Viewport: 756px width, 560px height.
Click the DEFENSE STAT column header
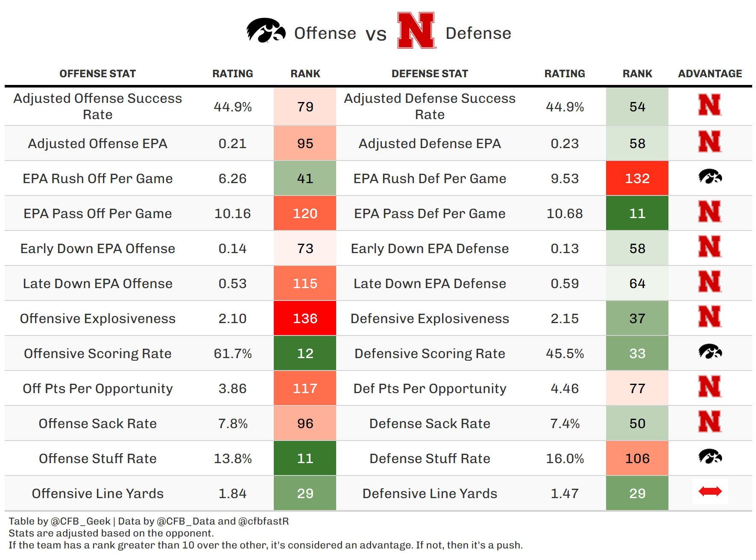click(x=430, y=74)
